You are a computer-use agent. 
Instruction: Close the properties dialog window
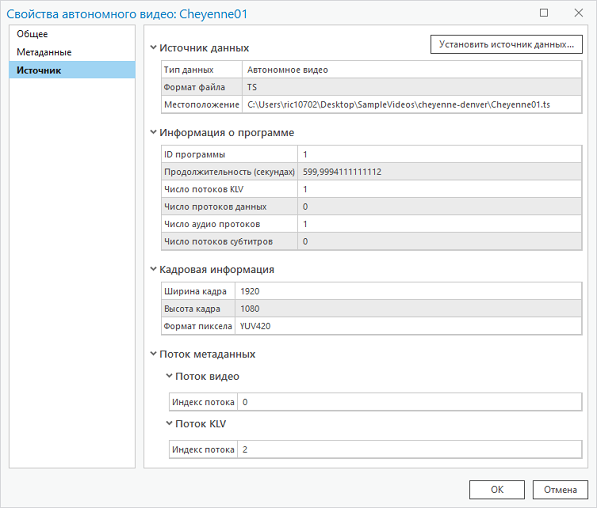point(579,13)
